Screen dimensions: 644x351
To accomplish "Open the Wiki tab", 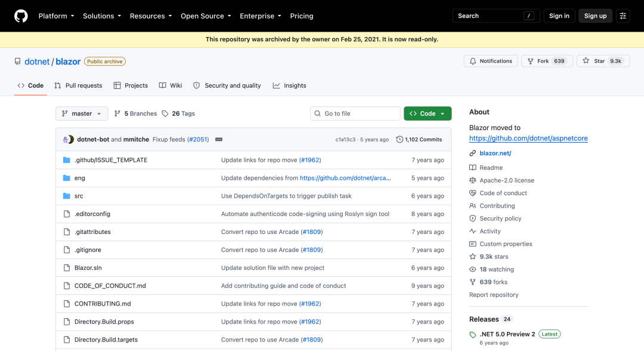I will coord(171,85).
